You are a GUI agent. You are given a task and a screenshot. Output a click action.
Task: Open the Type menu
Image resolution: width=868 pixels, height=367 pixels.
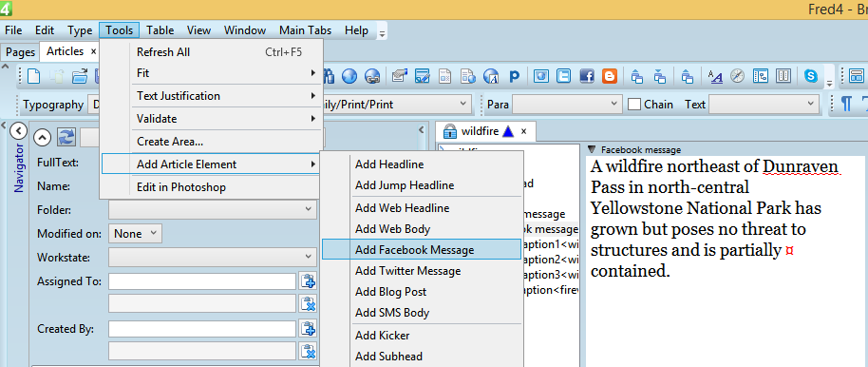pos(80,30)
